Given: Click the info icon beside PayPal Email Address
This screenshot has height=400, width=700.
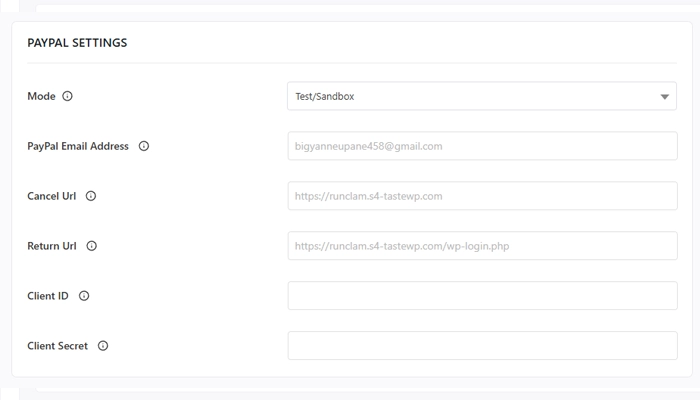Looking at the screenshot, I should coord(144,146).
